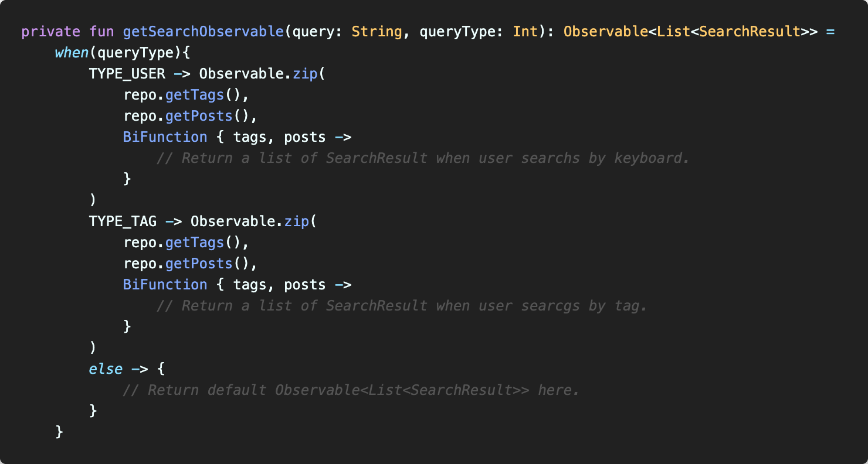Image resolution: width=868 pixels, height=464 pixels.
Task: Click the 'String' type of query parameter
Action: (377, 32)
